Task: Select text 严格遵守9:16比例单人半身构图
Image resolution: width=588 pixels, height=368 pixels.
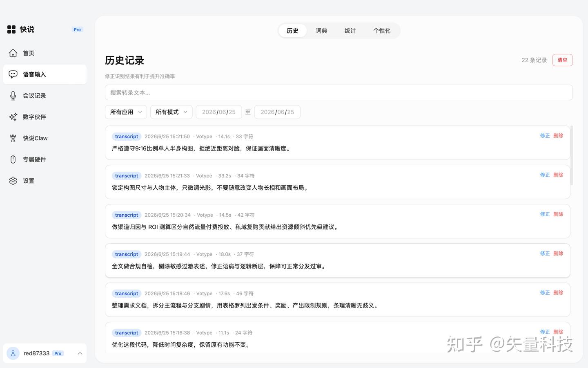Action: pyautogui.click(x=152, y=148)
